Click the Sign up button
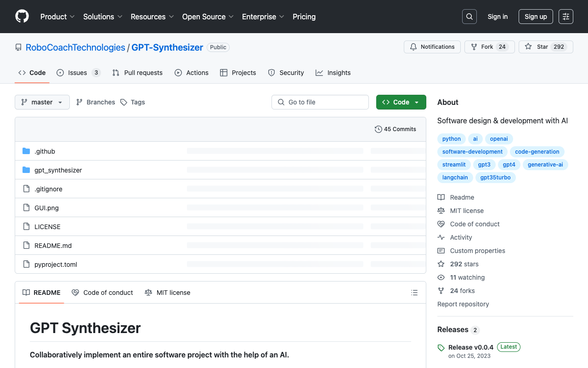 pyautogui.click(x=536, y=17)
